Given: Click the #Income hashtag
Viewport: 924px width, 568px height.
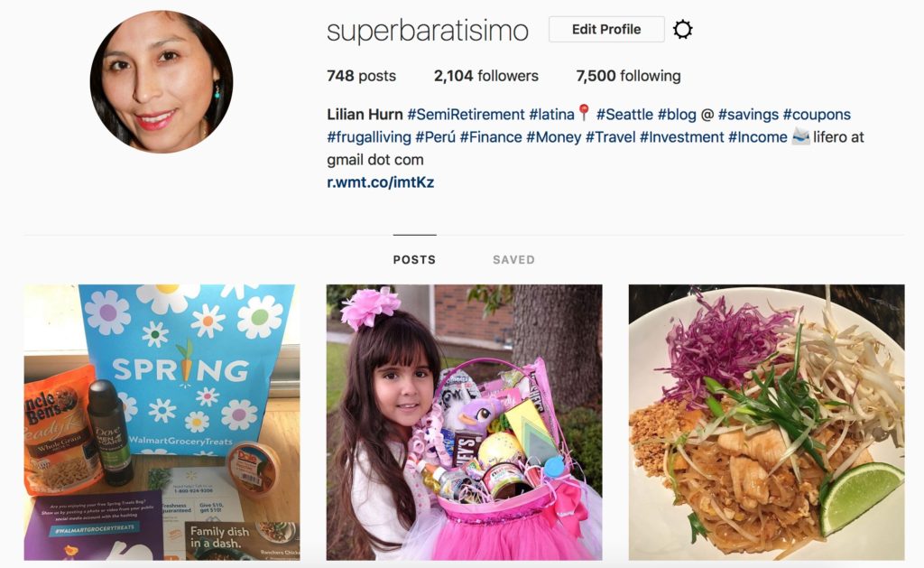Looking at the screenshot, I should pos(758,137).
